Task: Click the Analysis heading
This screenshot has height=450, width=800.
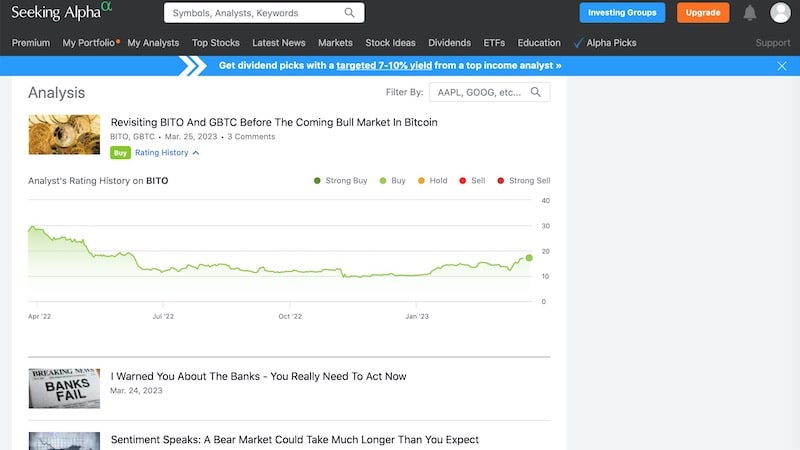Action: coord(57,93)
